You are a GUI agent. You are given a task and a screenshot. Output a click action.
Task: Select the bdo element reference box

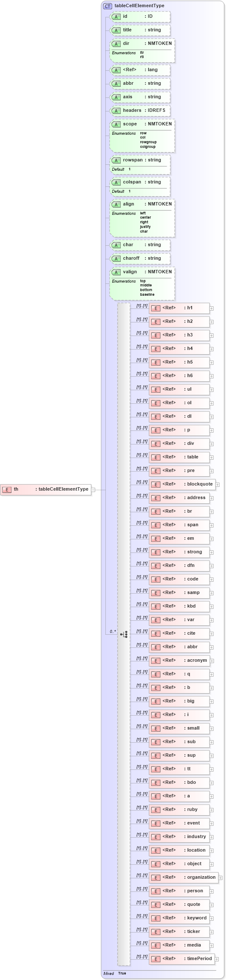[179, 783]
